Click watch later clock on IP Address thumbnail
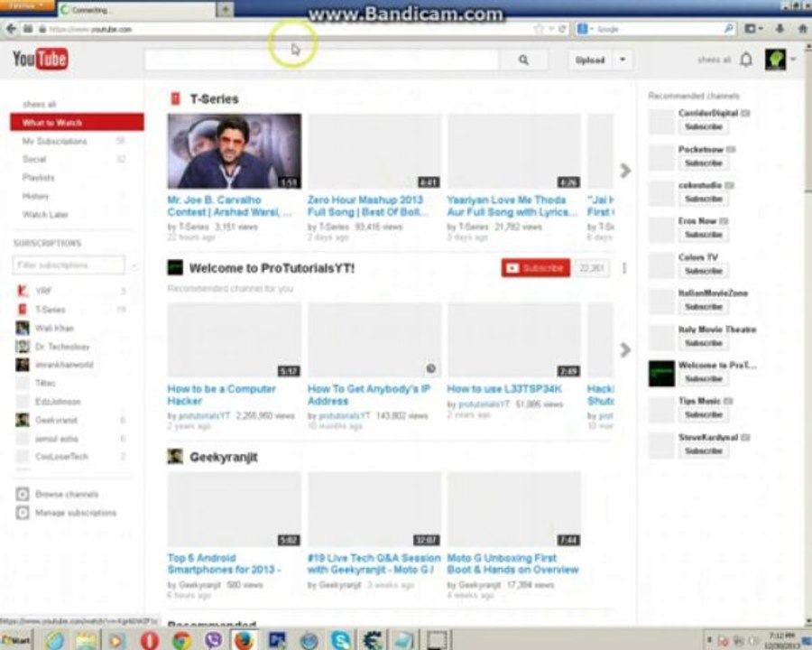 [431, 368]
